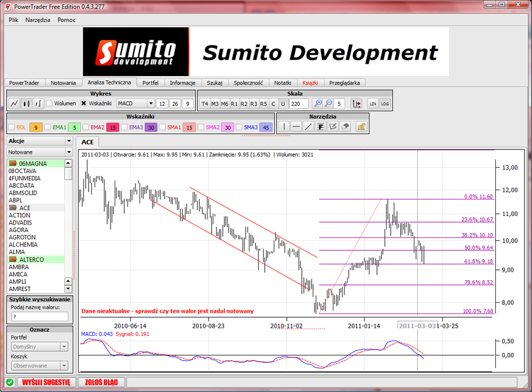Switch to the Notowania tab

(x=63, y=83)
